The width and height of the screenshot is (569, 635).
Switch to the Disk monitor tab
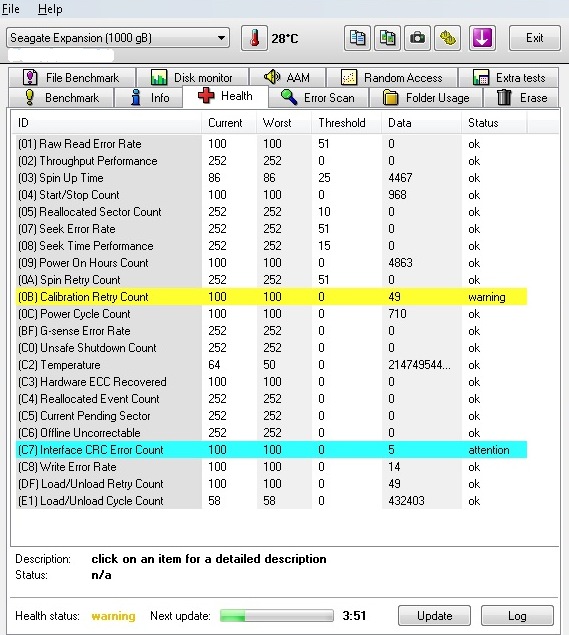192,77
